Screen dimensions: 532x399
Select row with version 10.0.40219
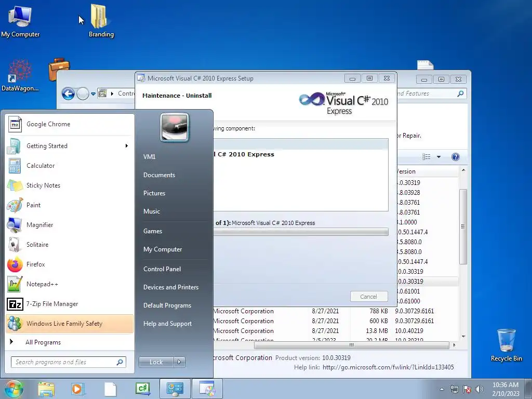[336, 331]
